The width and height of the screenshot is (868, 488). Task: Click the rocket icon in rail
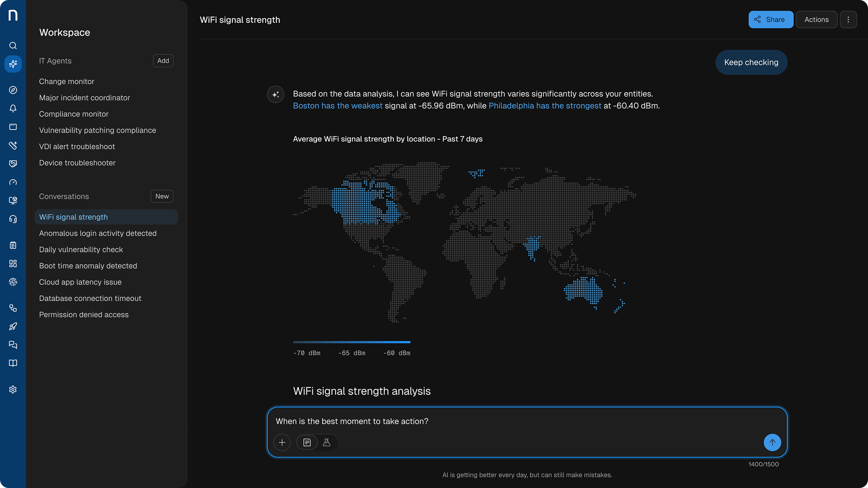coord(13,327)
